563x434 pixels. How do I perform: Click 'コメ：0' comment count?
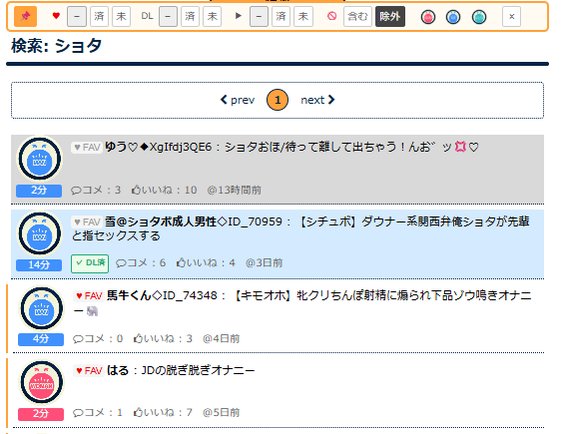click(x=98, y=339)
